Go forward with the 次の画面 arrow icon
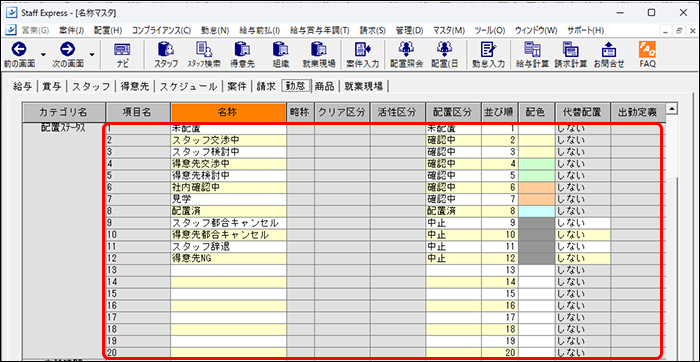 [x=68, y=49]
